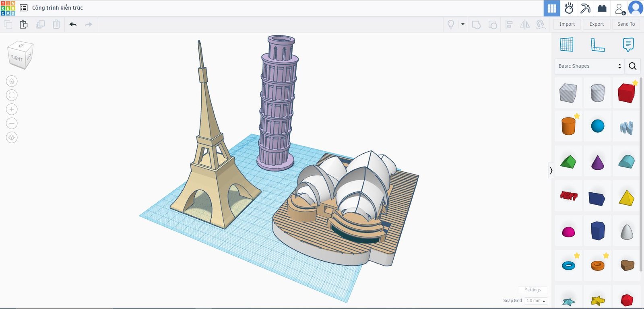
Task: Pick the gray Paraboloid shape
Action: coord(627,231)
